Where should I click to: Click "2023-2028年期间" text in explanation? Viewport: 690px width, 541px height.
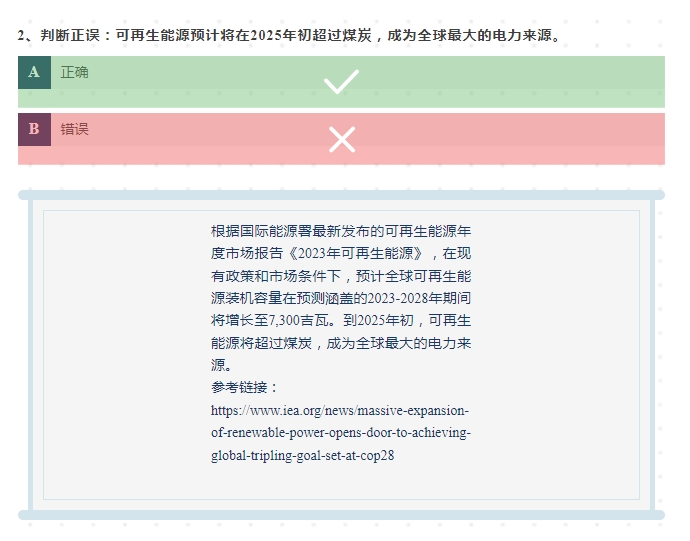click(419, 298)
